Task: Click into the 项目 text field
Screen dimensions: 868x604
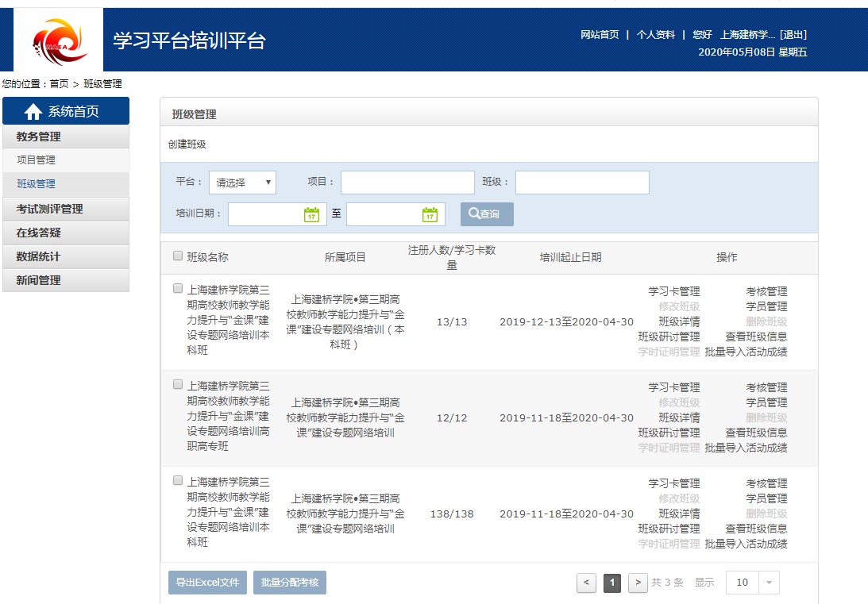Action: pyautogui.click(x=407, y=183)
